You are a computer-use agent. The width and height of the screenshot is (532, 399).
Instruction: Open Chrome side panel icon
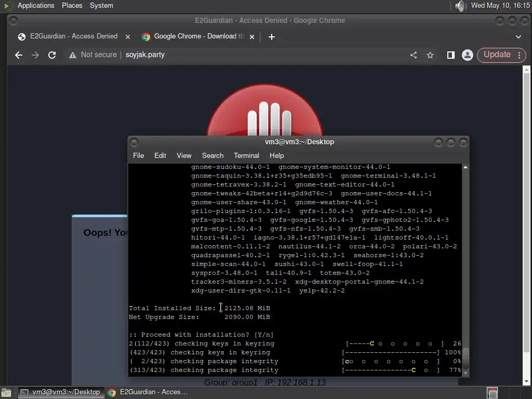pos(450,55)
